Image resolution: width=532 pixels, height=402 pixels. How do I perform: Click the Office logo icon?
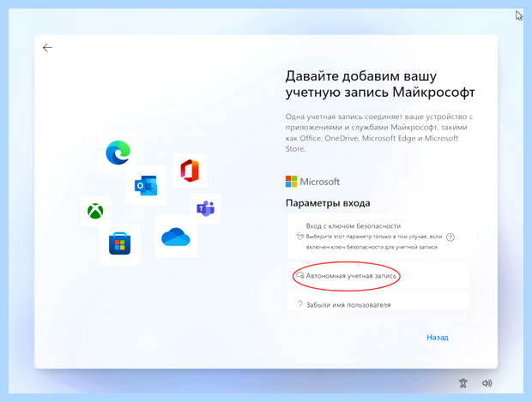point(190,171)
